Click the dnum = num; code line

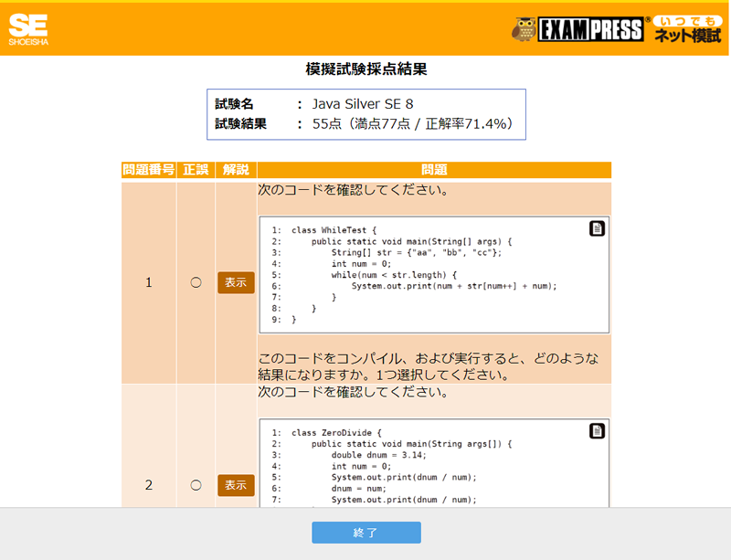point(359,489)
